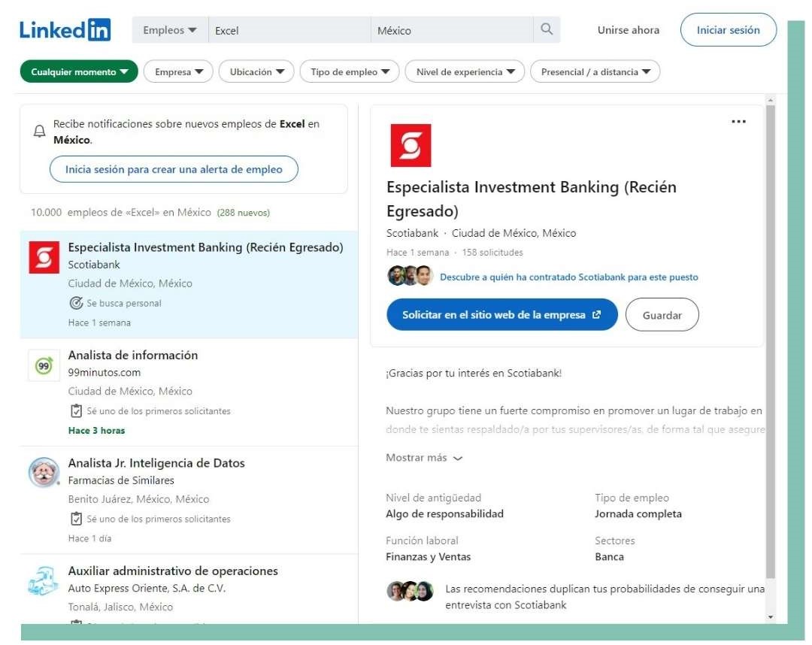Click the large Scotiabank logo in job details
This screenshot has width=812, height=645.
pyautogui.click(x=411, y=145)
